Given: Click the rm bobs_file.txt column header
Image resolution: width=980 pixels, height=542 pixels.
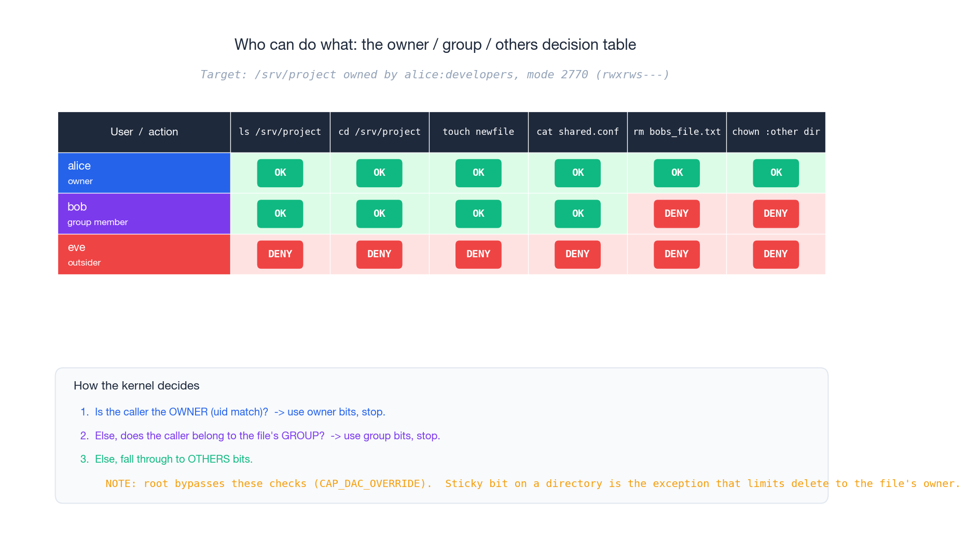Looking at the screenshot, I should 677,132.
